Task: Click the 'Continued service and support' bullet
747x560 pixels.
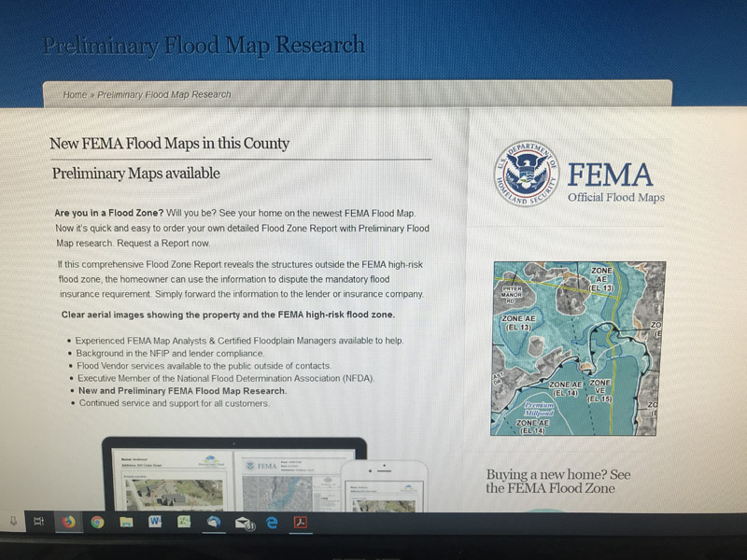Action: tap(175, 403)
